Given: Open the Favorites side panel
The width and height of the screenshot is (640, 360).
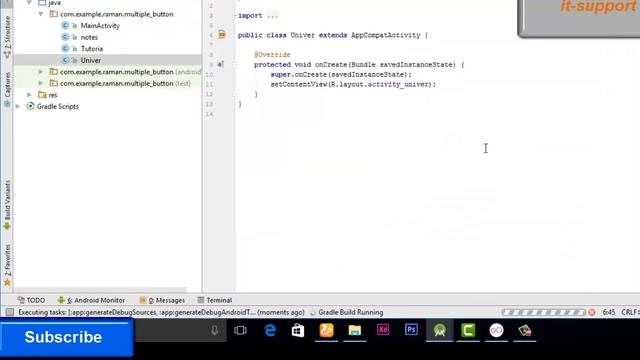Looking at the screenshot, I should pyautogui.click(x=7, y=264).
